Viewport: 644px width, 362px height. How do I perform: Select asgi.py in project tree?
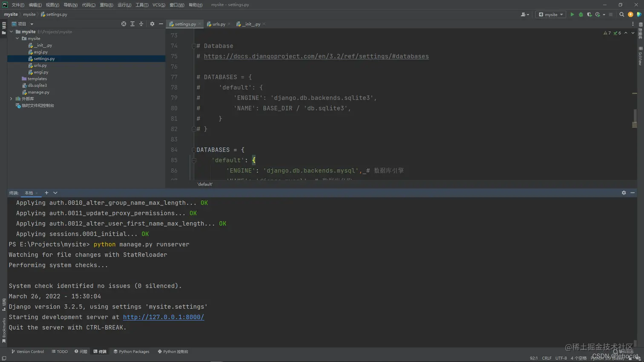point(38,52)
